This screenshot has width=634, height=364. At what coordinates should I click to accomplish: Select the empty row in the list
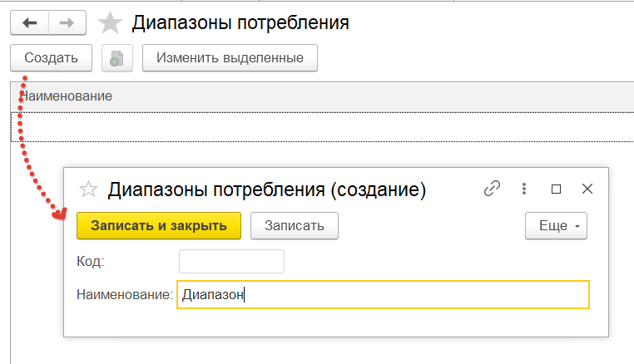click(322, 127)
